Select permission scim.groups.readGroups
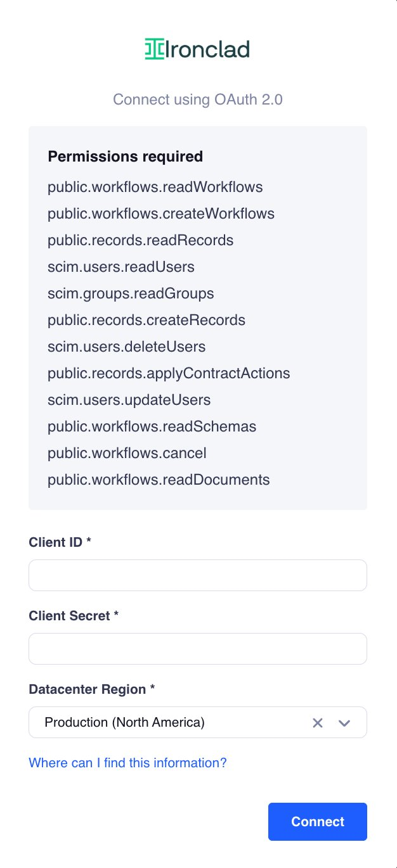 pos(131,294)
